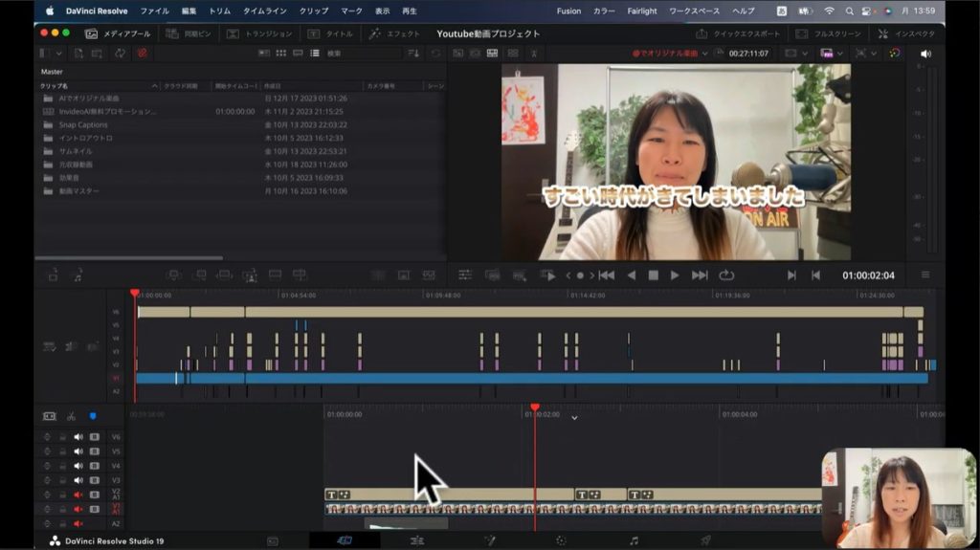
Task: Click the blue marker flag icon
Action: click(93, 416)
